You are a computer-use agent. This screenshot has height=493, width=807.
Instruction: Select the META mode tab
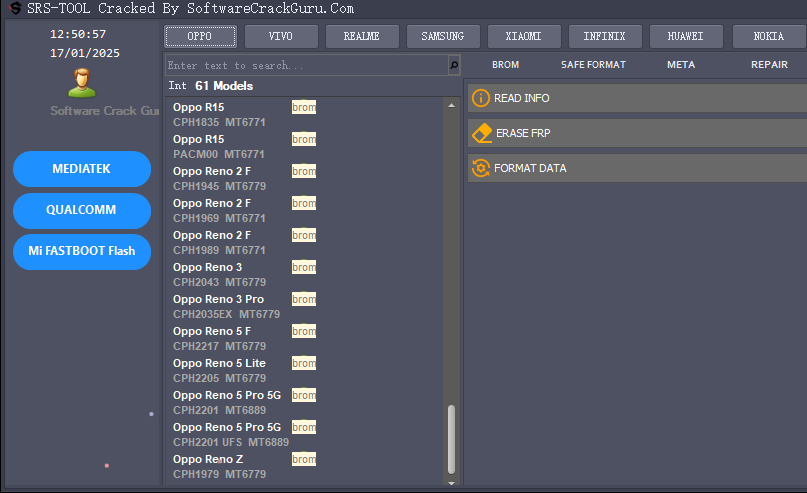tap(681, 65)
